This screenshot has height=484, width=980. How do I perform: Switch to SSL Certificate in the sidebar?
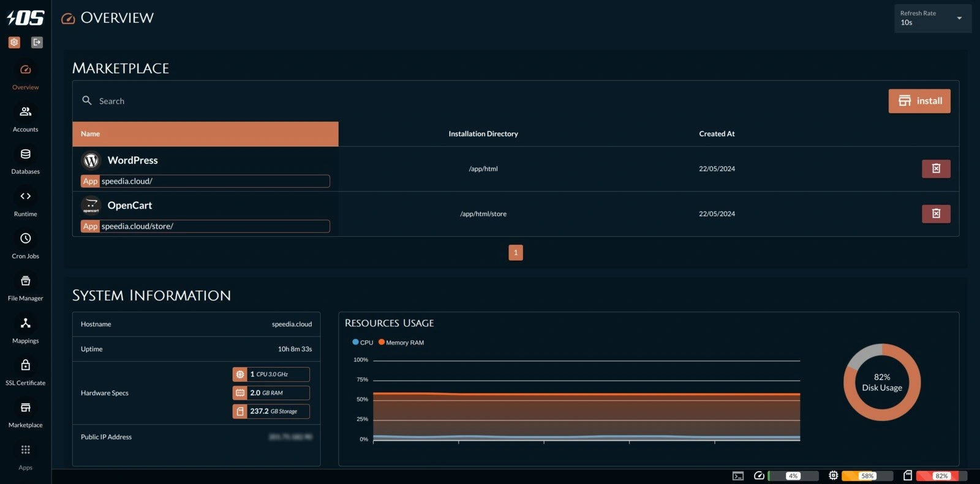[25, 371]
